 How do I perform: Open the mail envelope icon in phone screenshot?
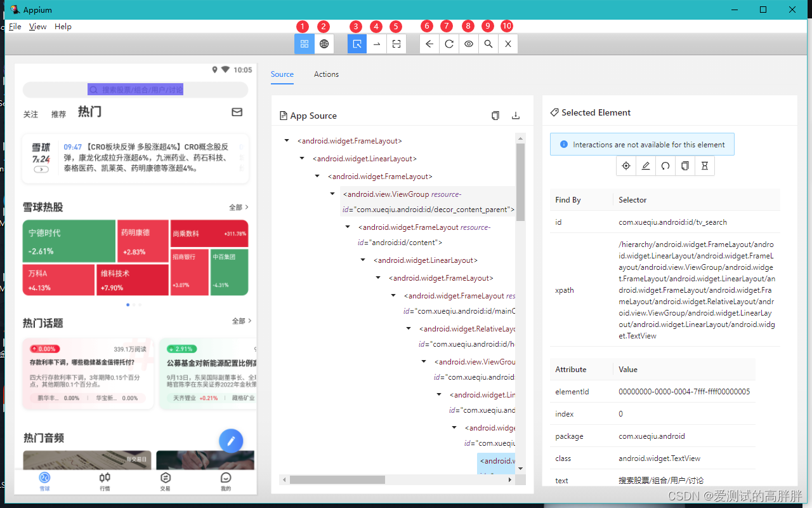coord(237,112)
